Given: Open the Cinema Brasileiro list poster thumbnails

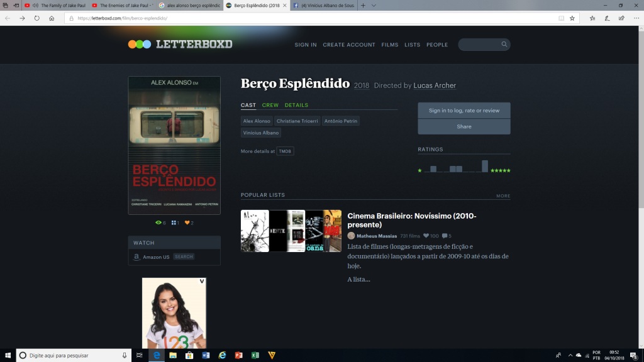Looking at the screenshot, I should click(x=291, y=231).
